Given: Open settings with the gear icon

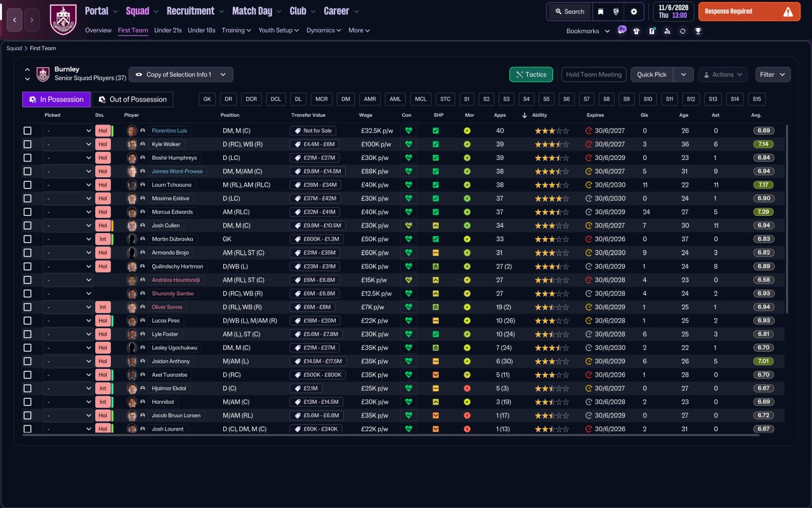Looking at the screenshot, I should point(634,11).
